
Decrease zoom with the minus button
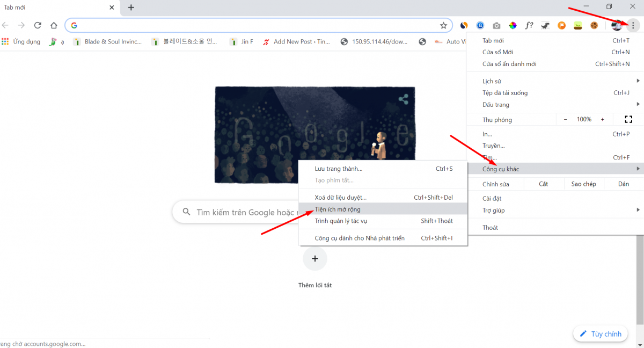565,119
